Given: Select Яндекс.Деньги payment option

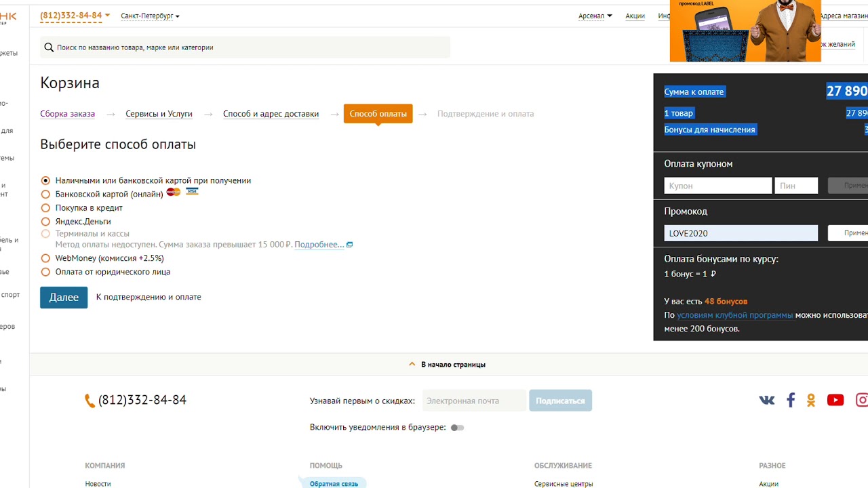Looking at the screenshot, I should coord(45,221).
